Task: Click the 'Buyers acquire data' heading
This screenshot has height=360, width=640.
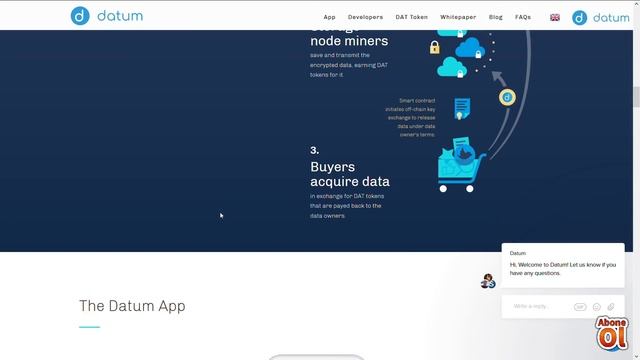Action: [350, 174]
